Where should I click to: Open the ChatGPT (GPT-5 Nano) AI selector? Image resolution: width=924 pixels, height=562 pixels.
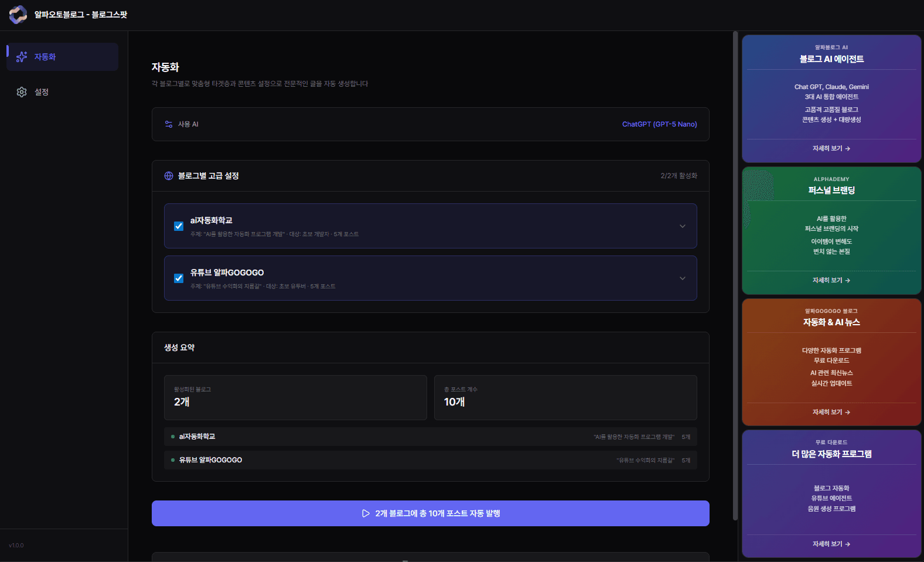659,124
